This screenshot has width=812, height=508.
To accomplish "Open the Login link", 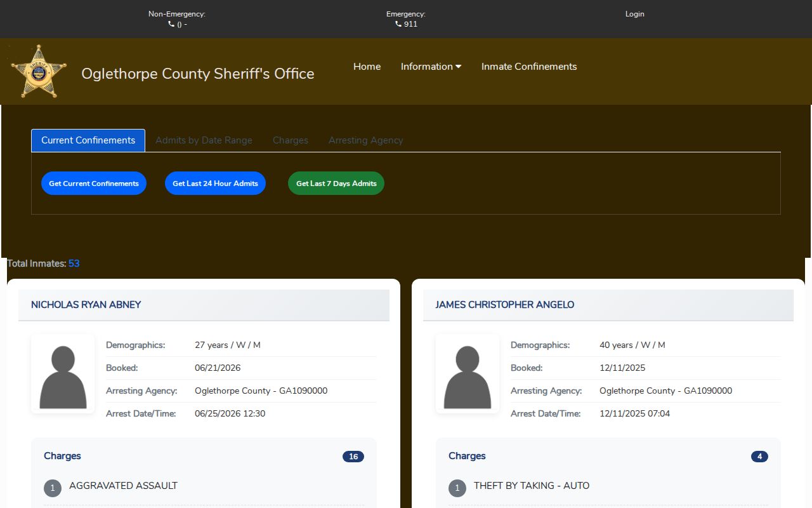I will [x=635, y=14].
